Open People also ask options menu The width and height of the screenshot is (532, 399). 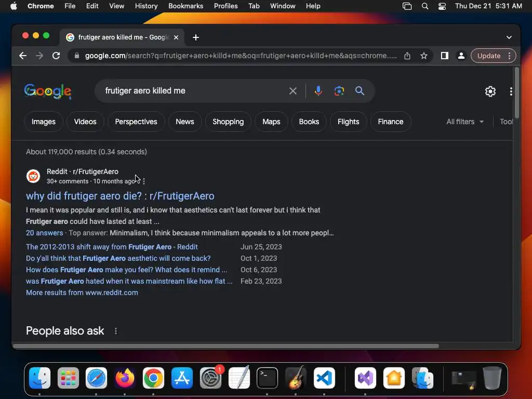tap(116, 331)
